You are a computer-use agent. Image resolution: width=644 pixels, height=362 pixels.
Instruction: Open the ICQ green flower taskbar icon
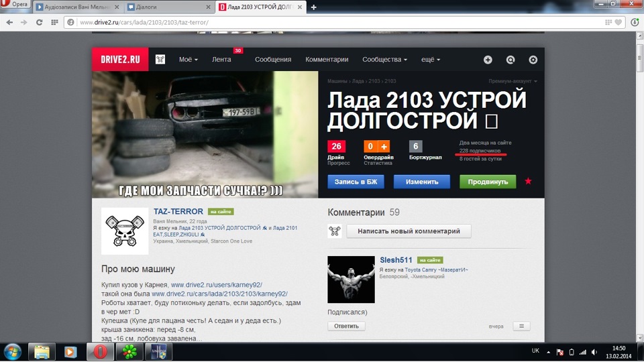tap(129, 352)
